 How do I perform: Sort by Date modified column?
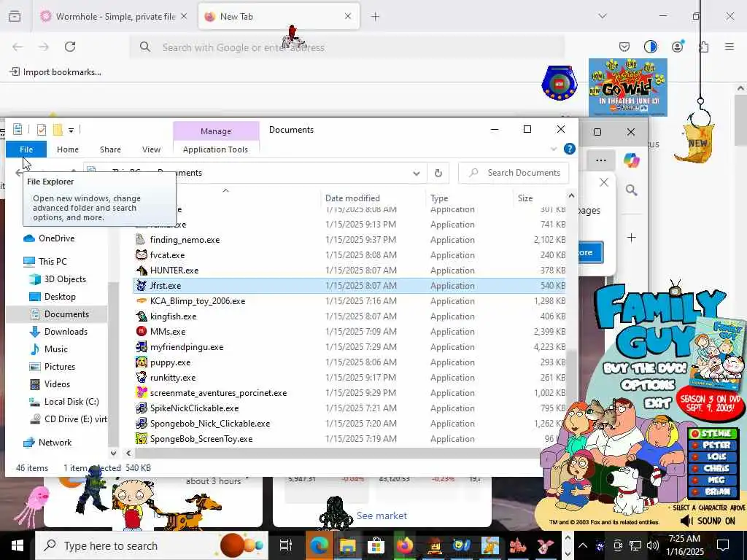point(352,198)
